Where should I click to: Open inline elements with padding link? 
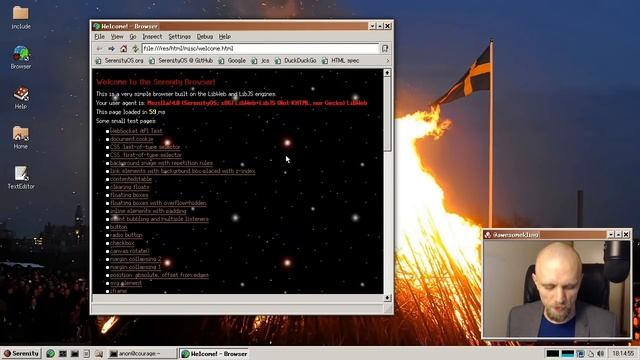[x=148, y=211]
